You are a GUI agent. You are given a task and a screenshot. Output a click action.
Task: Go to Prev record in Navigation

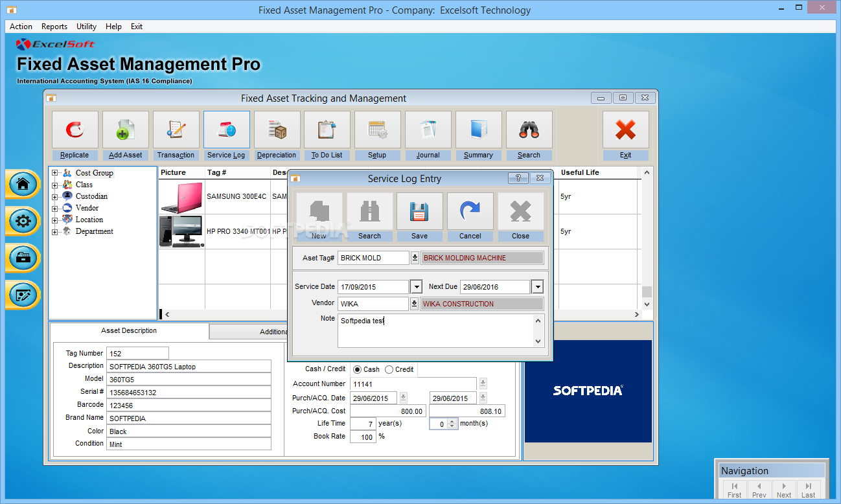click(759, 490)
